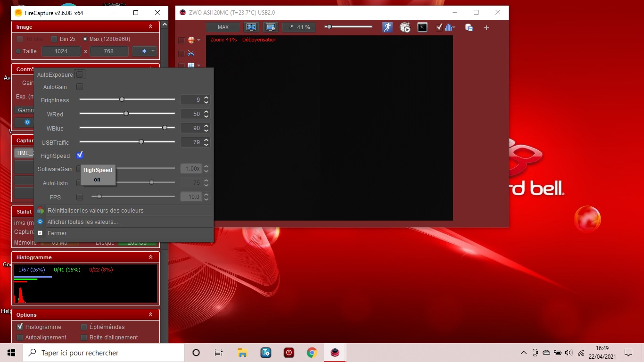Enable the AutoExposure checkbox
644x362 pixels.
(x=80, y=74)
